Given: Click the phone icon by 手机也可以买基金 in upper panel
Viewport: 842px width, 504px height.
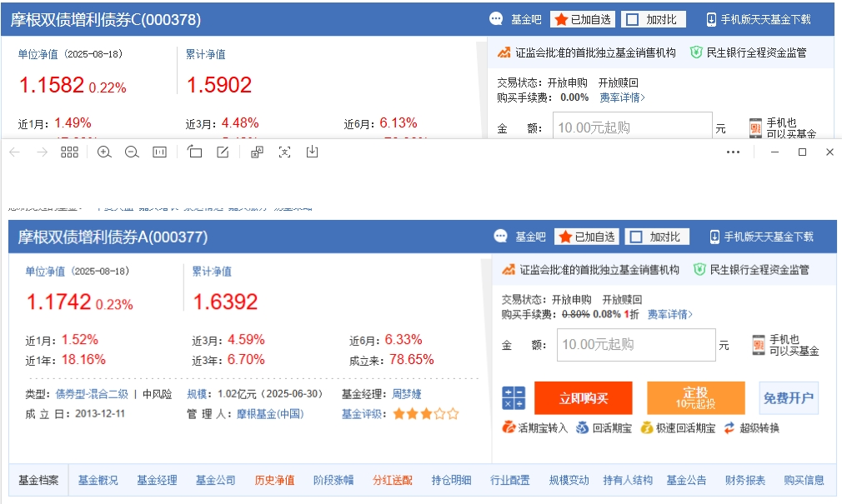Looking at the screenshot, I should (x=755, y=128).
